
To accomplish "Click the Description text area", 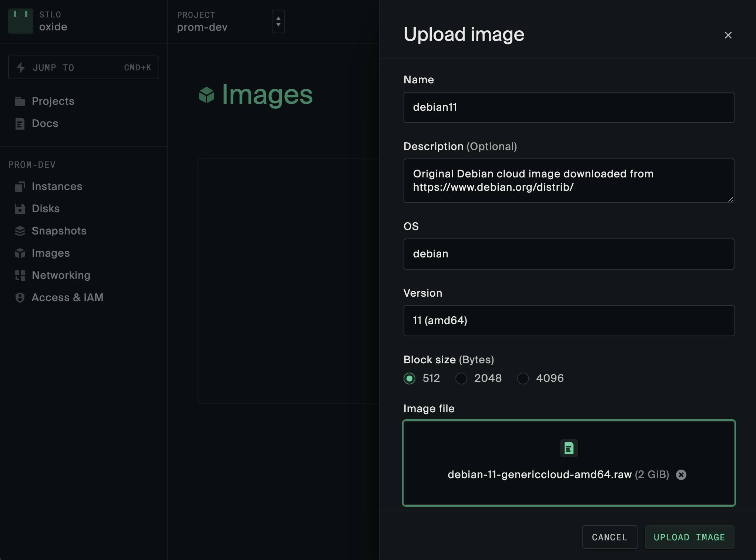I will coord(569,181).
